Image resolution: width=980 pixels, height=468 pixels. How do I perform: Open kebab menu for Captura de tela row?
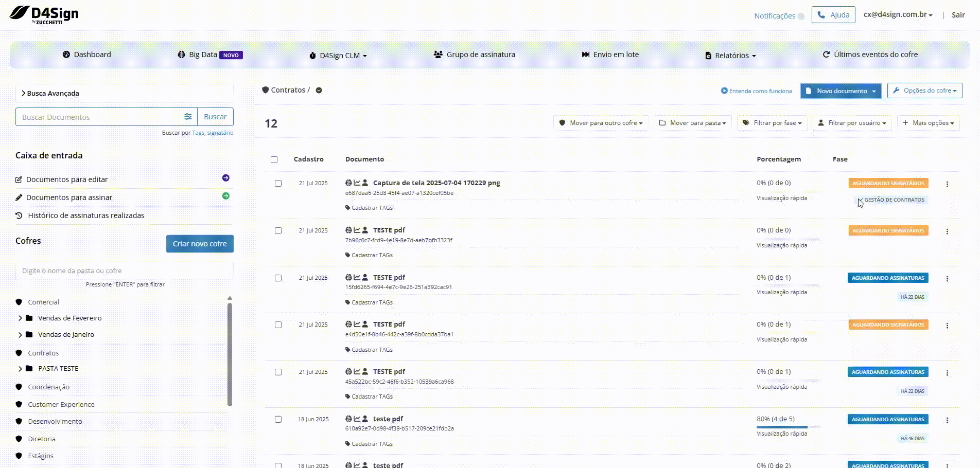tap(947, 184)
